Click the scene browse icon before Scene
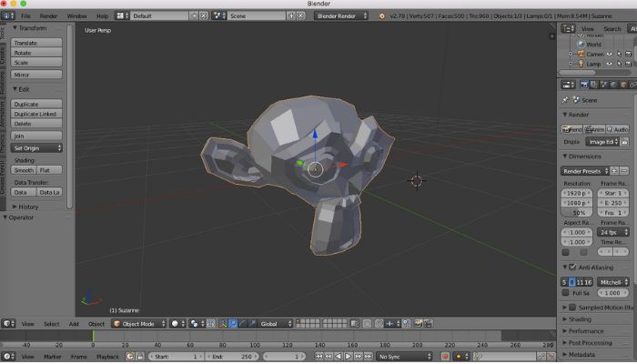The width and height of the screenshot is (637, 364). coord(219,15)
